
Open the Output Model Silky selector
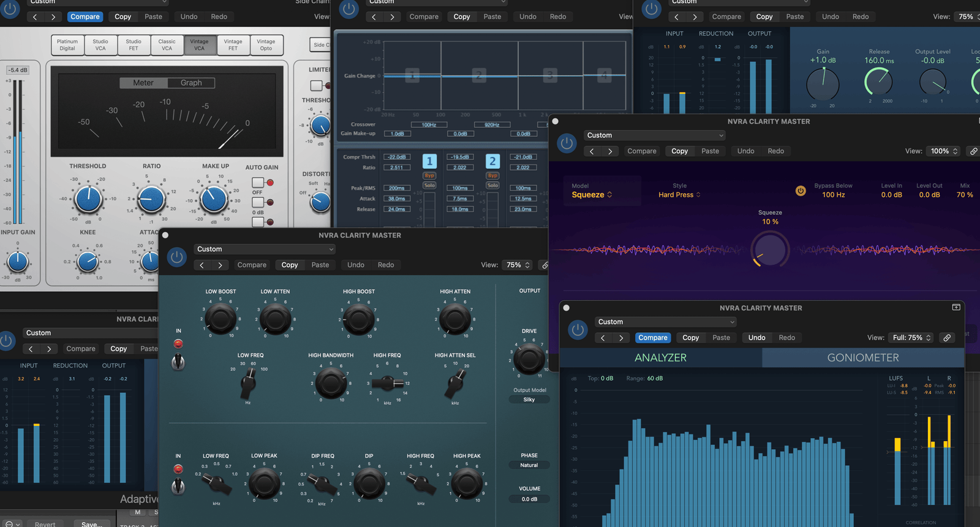pos(529,400)
